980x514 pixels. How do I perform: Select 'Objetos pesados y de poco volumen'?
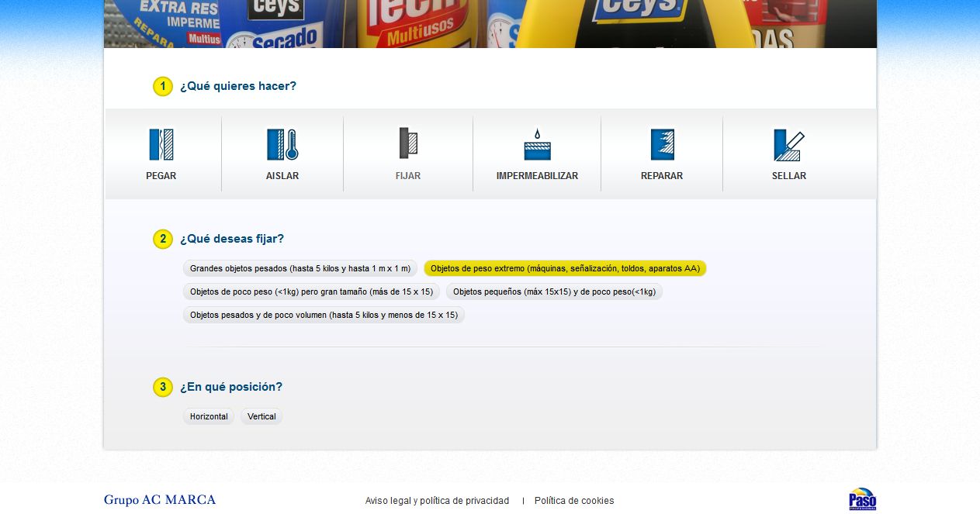324,316
